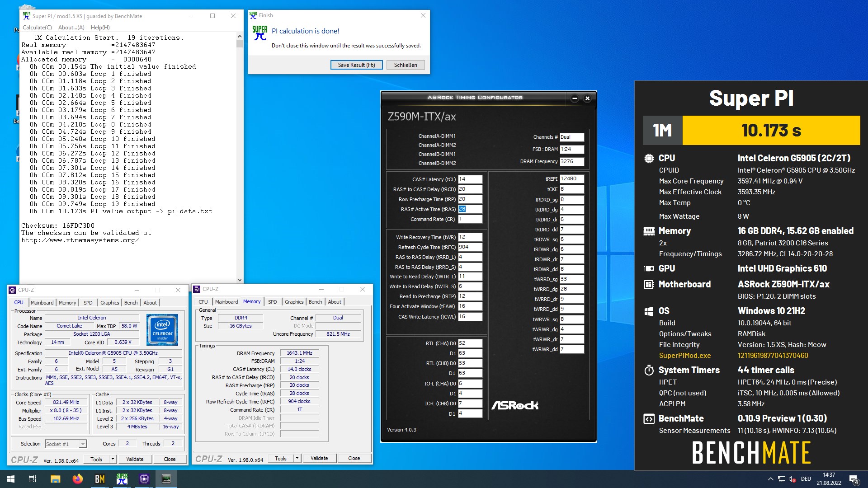The image size is (868, 488).
Task: Open Bench tab in left CPU-Z
Action: pos(131,303)
